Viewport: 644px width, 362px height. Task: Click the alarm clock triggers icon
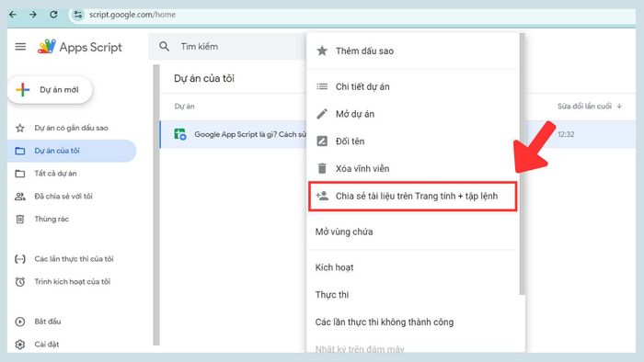coord(19,282)
